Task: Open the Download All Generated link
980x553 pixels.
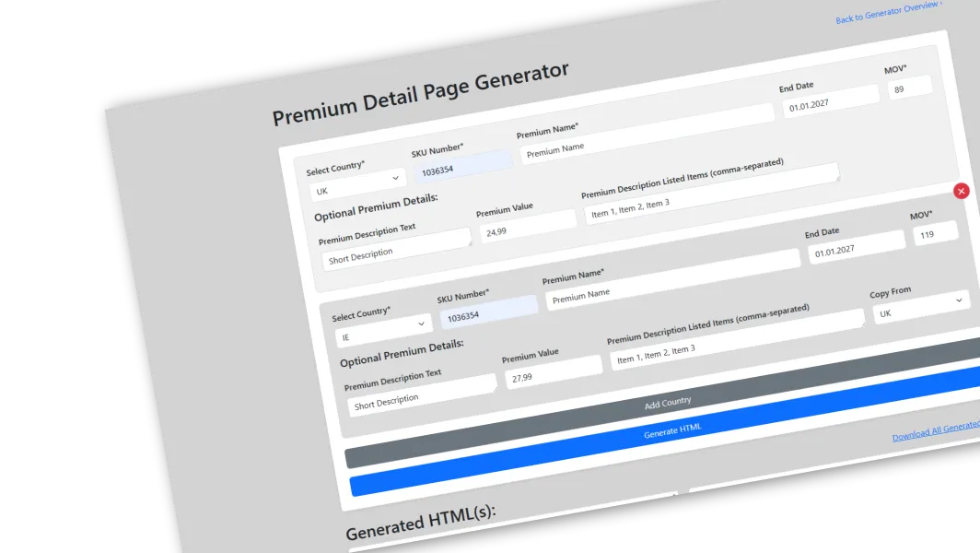Action: [936, 429]
